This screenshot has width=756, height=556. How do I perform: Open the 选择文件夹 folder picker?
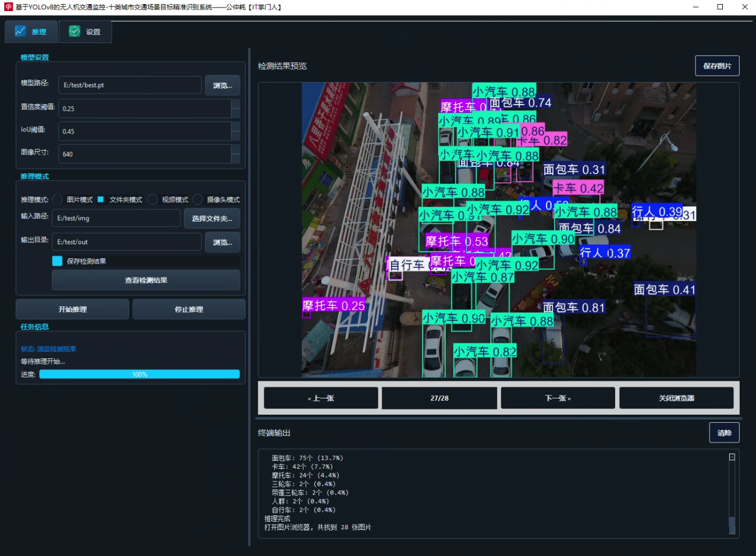(x=212, y=219)
